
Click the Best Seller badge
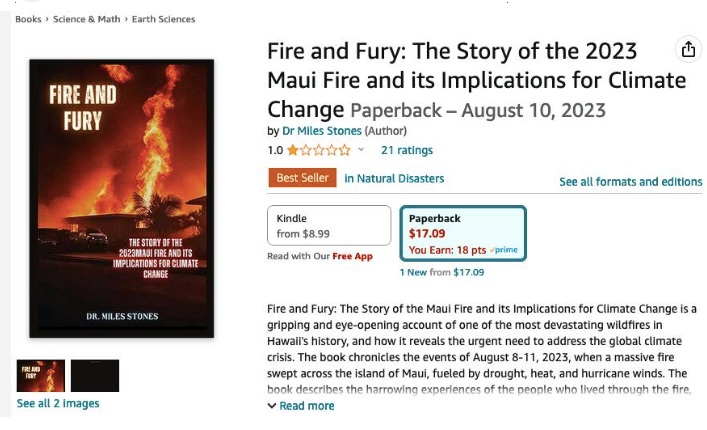(302, 179)
